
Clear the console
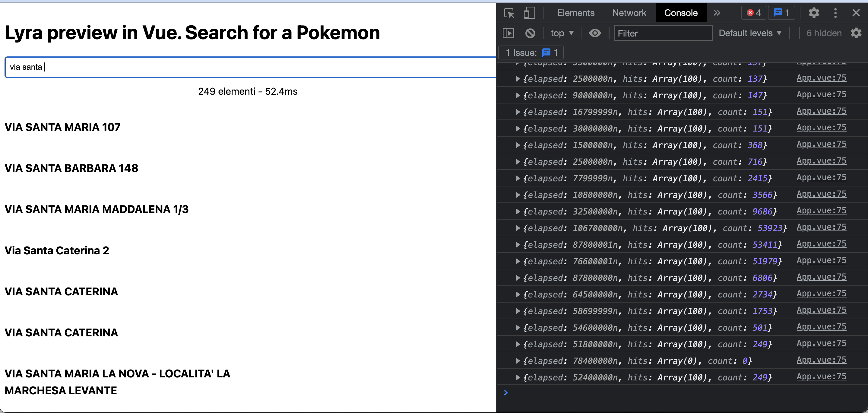click(x=531, y=33)
